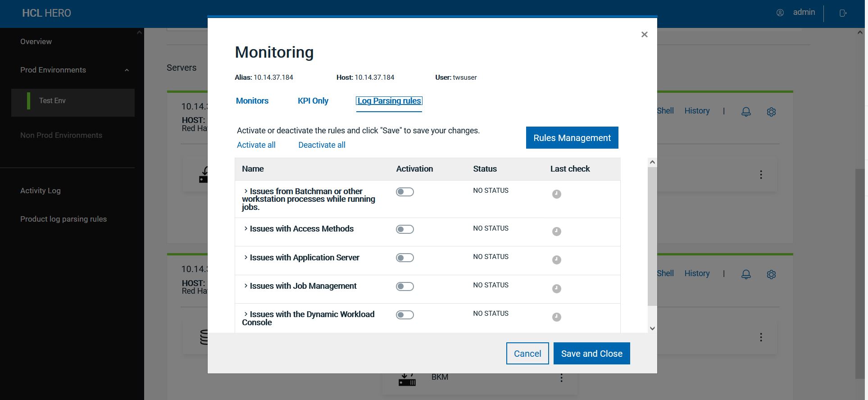This screenshot has width=868, height=400.
Task: Switch to the KPI Only tab
Action: 313,101
